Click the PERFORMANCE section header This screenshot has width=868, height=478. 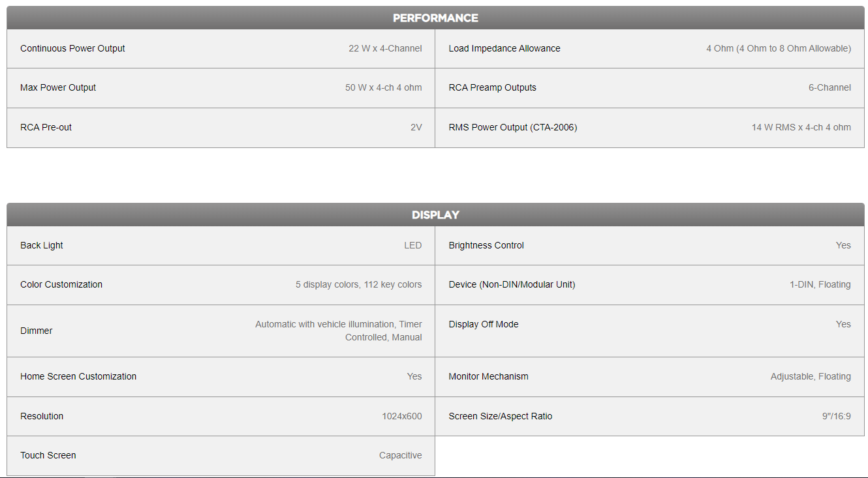(x=435, y=18)
